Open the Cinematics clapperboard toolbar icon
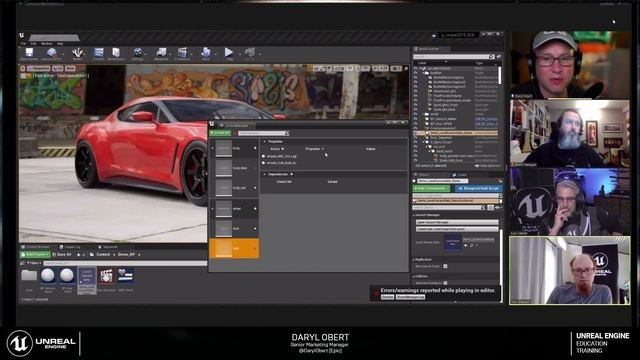Screen dimensions: 640x360 pos(182,53)
